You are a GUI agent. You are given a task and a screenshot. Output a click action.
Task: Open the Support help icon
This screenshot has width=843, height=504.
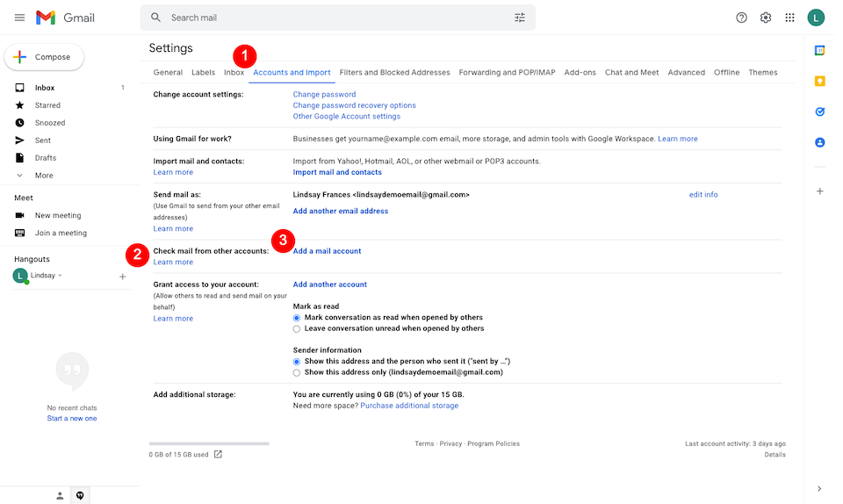tap(741, 18)
